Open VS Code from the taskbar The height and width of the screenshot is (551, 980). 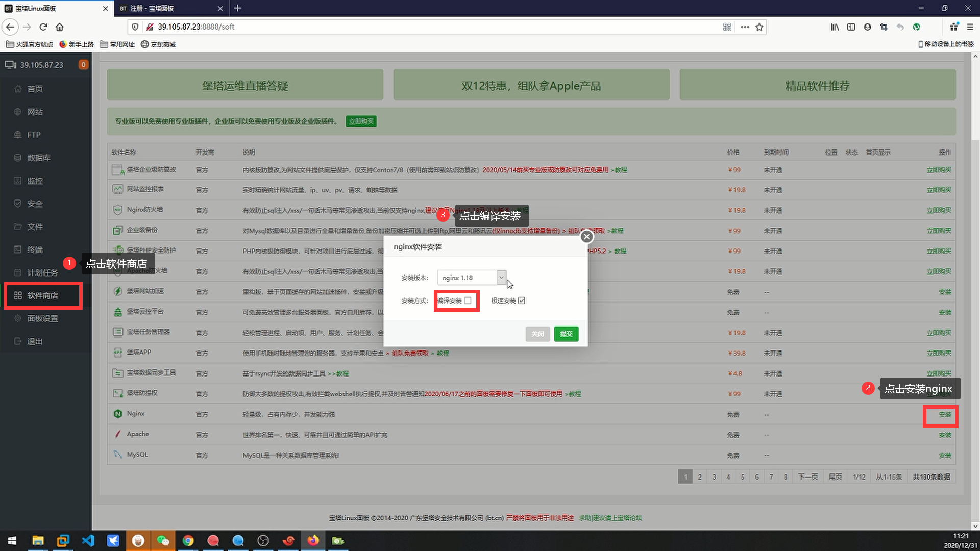88,540
